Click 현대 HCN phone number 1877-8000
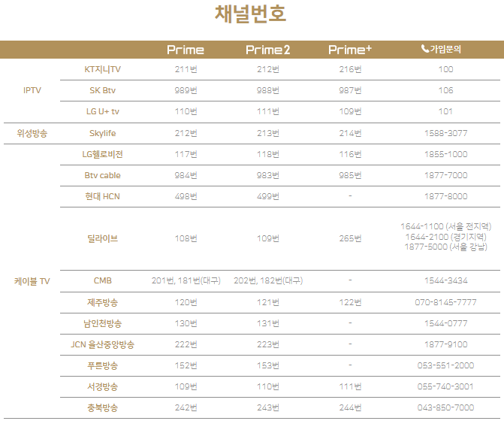 [446, 197]
